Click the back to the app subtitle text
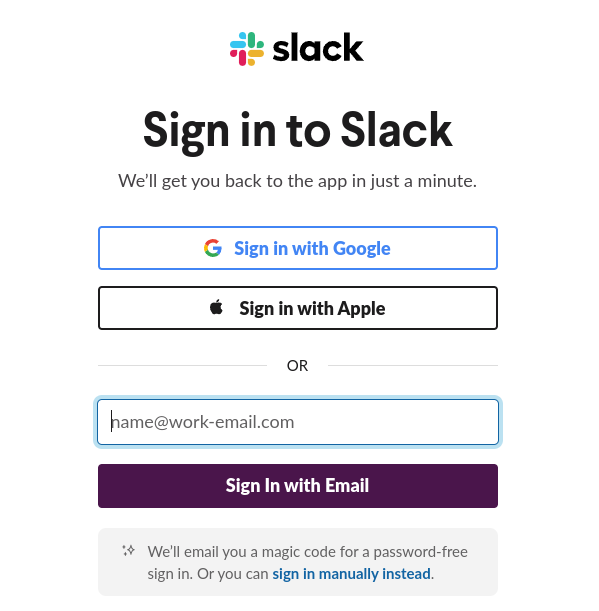Viewport: 599px width, 611px height. tap(298, 181)
